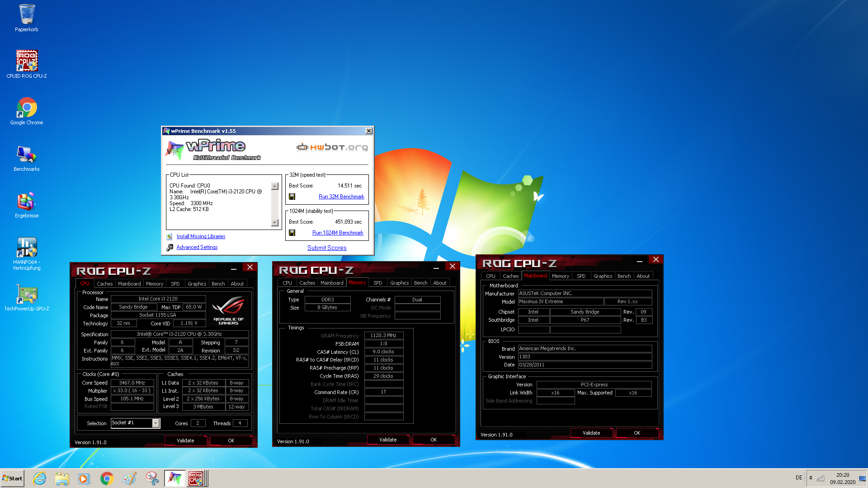Run the 32M Benchmark
868x488 pixels.
341,197
